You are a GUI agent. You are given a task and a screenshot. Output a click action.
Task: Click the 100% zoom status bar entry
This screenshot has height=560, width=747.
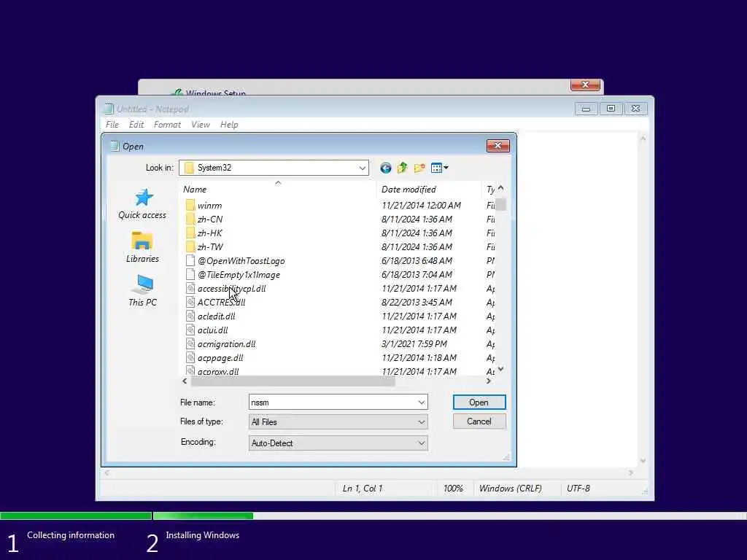(453, 488)
